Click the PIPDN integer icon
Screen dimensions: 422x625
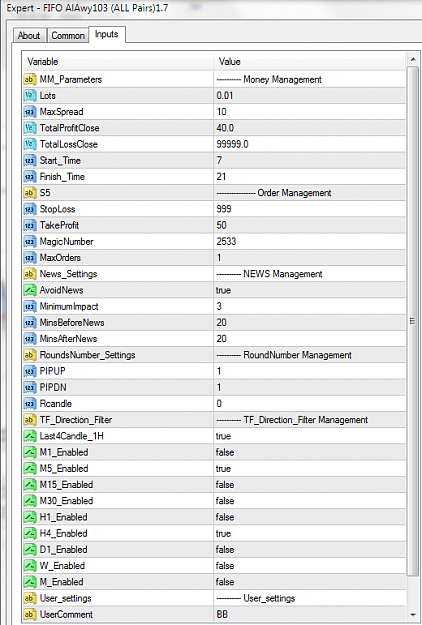point(30,387)
